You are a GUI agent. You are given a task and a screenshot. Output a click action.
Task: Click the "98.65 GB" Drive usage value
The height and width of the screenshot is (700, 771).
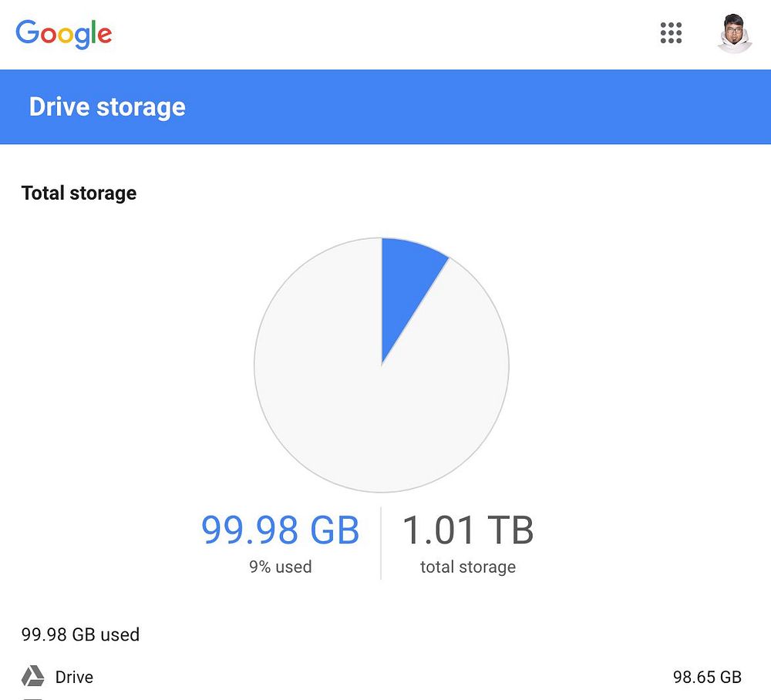707,677
